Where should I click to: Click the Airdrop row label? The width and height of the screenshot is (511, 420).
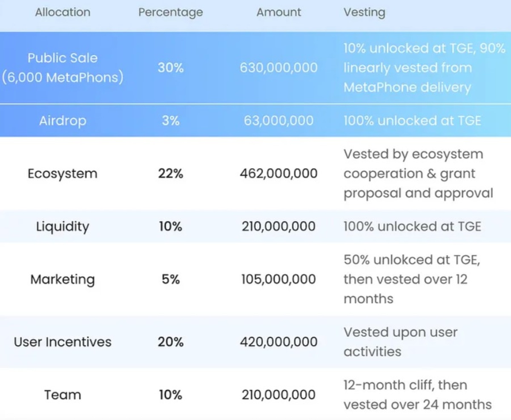(63, 121)
